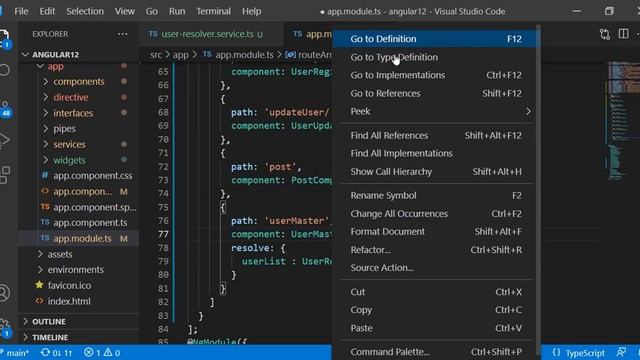
Task: Click the feedback icon in status bar
Action: (x=622, y=352)
